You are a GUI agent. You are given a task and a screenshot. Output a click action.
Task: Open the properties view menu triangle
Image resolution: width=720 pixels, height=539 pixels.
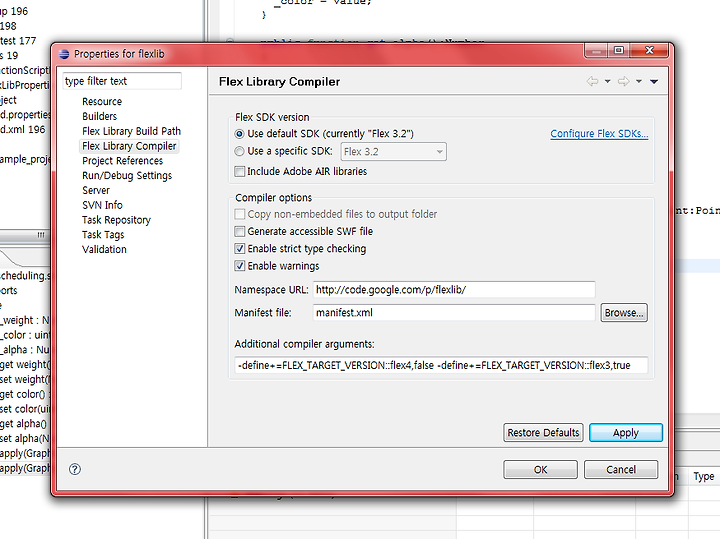click(x=654, y=81)
